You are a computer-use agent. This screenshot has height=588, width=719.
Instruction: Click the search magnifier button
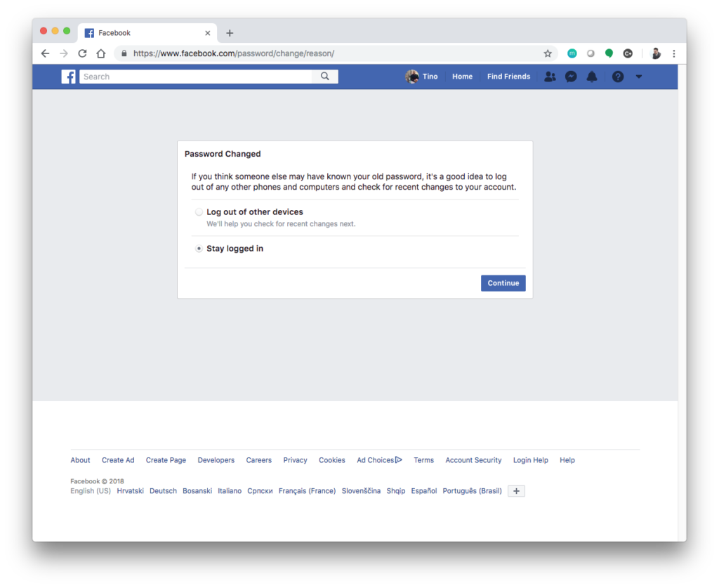pyautogui.click(x=325, y=77)
